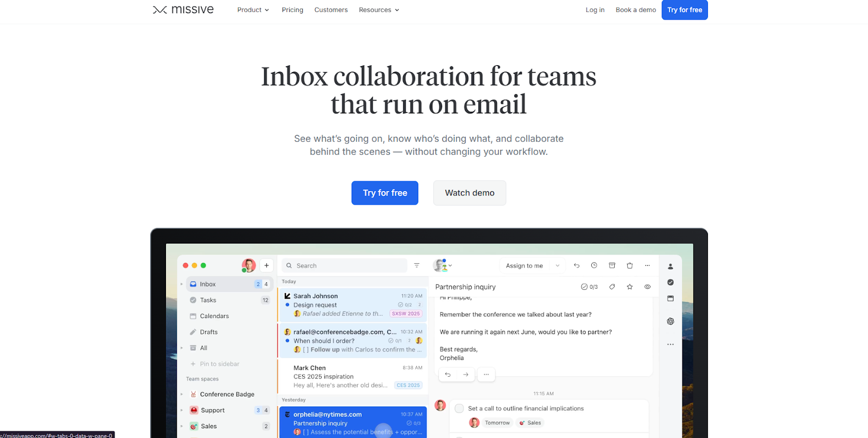Select the Conference Badge team space label

(227, 395)
